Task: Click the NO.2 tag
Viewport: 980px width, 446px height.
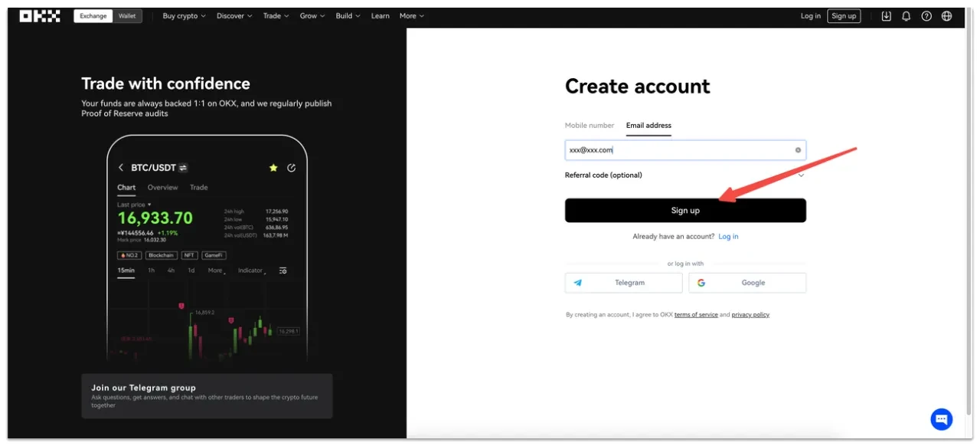Action: tap(129, 255)
